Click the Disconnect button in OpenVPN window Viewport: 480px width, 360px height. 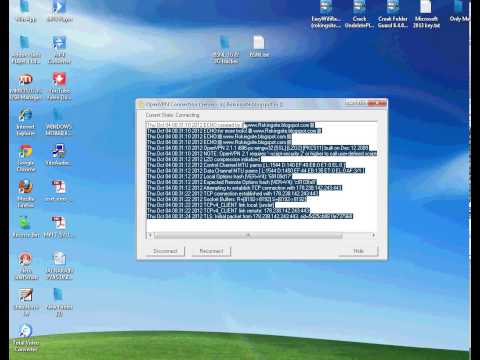point(165,251)
